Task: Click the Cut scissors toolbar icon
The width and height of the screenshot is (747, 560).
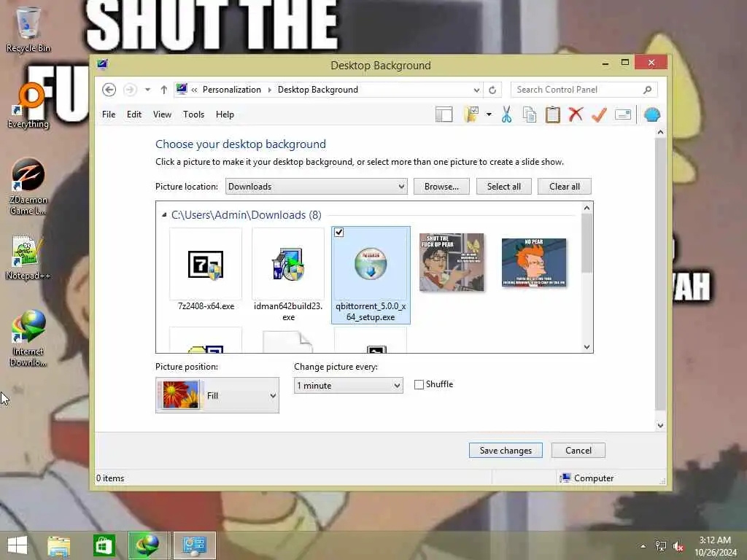Action: click(506, 114)
